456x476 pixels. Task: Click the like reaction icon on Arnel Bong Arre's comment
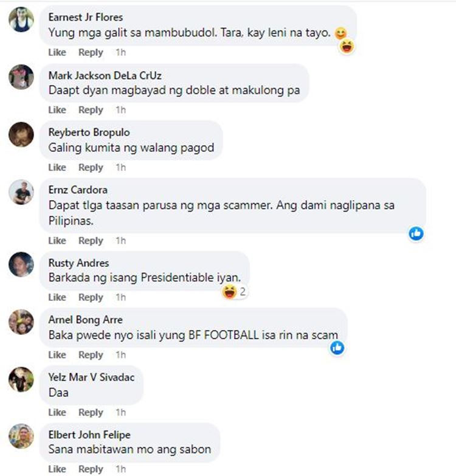click(337, 348)
